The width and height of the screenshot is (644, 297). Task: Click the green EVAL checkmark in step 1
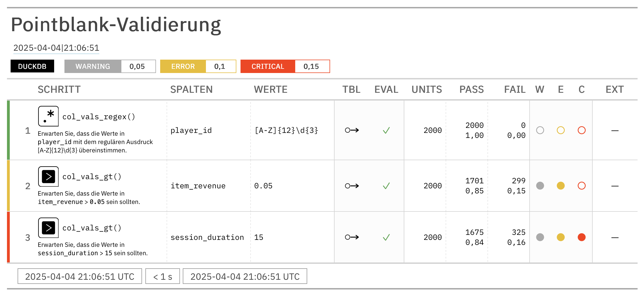(x=386, y=130)
